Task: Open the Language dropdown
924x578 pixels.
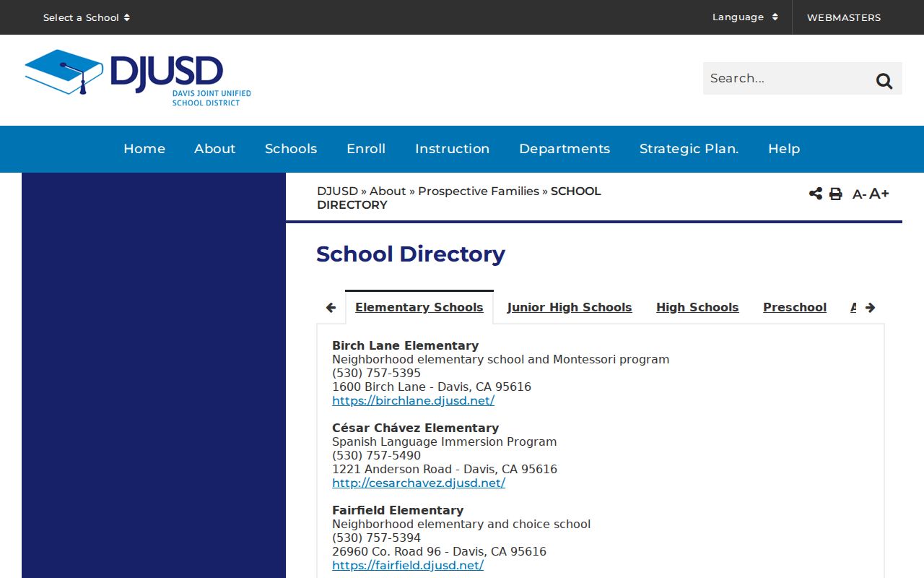Action: coord(745,17)
